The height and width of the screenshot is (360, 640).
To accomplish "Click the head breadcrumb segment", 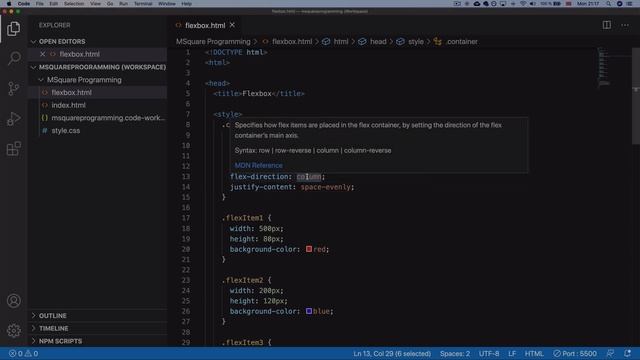I will 378,42.
